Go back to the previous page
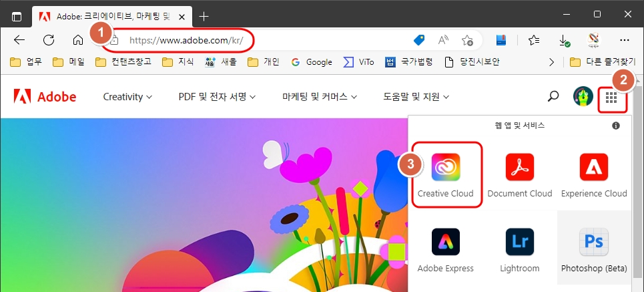The height and width of the screenshot is (292, 644). click(x=19, y=40)
